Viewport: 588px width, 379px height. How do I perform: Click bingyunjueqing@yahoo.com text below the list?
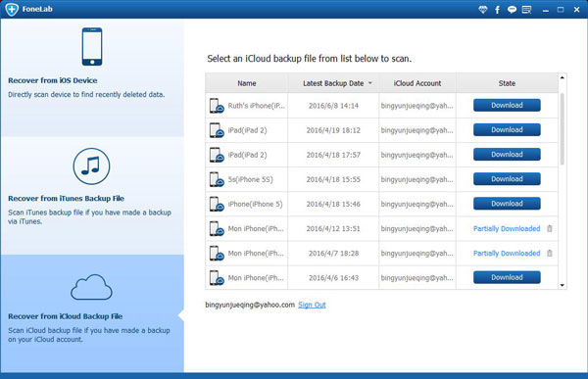point(250,305)
